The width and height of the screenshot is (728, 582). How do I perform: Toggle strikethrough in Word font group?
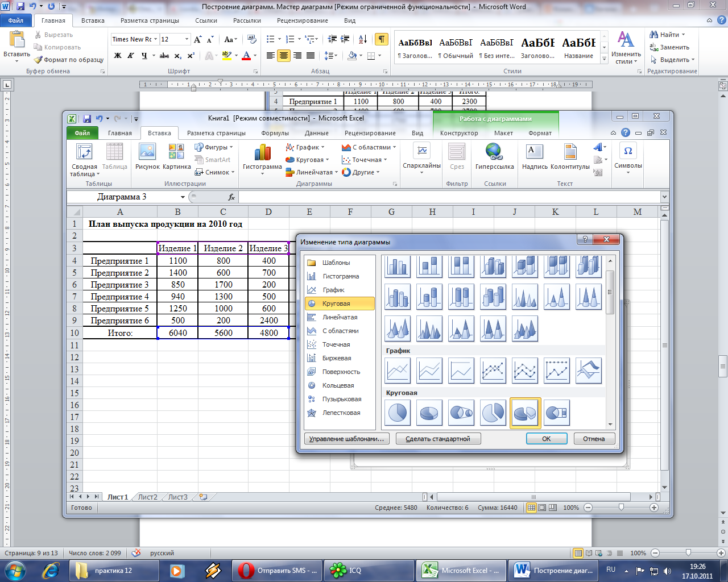(164, 56)
